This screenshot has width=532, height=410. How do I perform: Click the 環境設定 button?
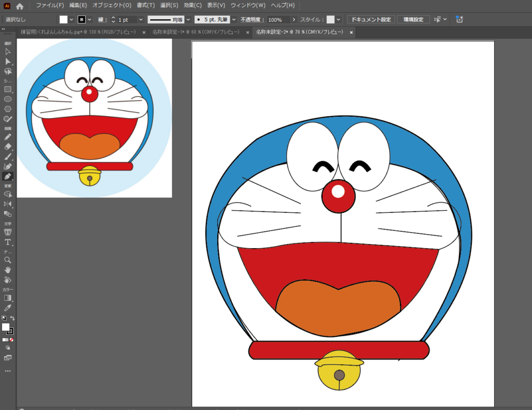[414, 20]
